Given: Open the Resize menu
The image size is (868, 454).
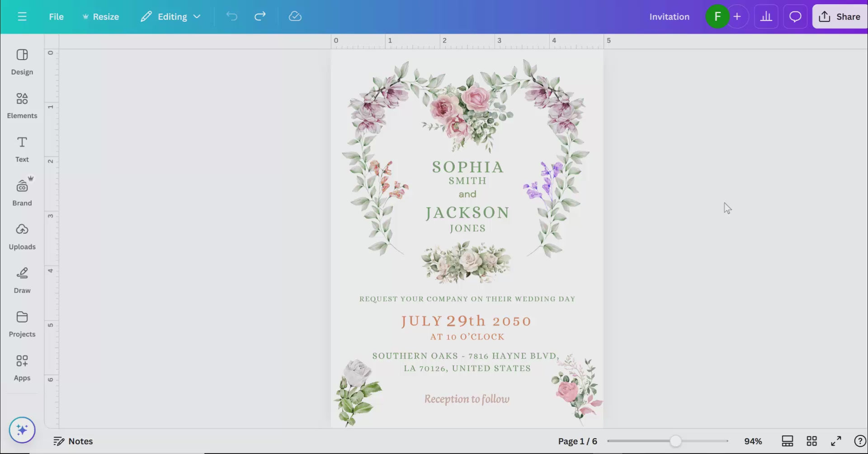Looking at the screenshot, I should pos(100,17).
